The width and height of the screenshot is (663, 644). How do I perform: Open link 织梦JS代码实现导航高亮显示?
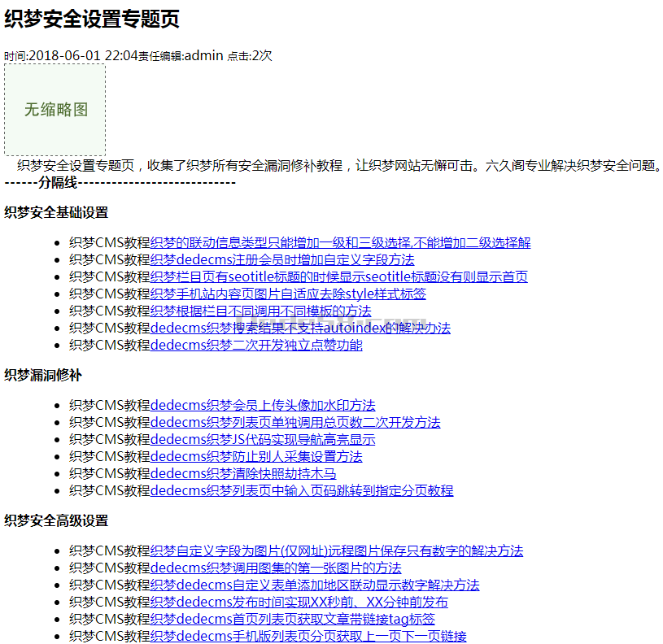[x=263, y=439]
